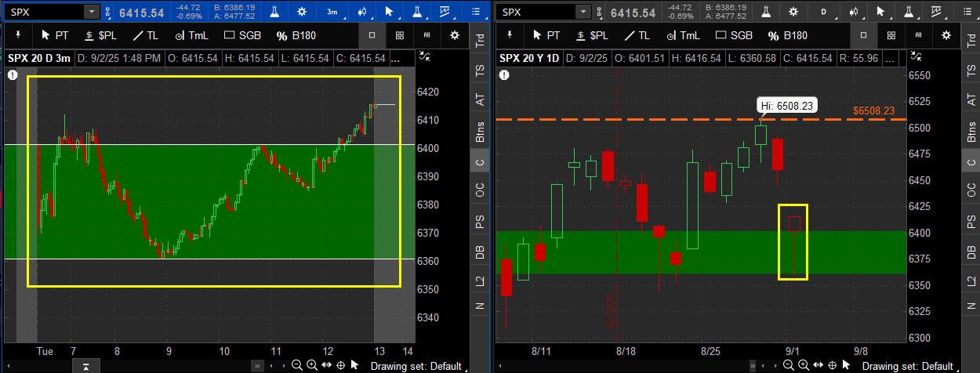Viewport: 980px width, 373px height.
Task: Click zoom out magnifier below left chart
Action: point(297,365)
